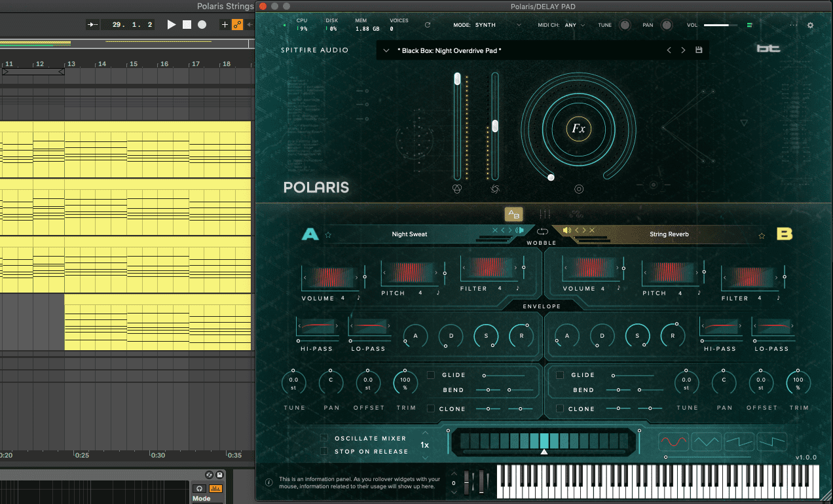The width and height of the screenshot is (833, 504).
Task: Favorite layer B with its star
Action: pyautogui.click(x=762, y=235)
